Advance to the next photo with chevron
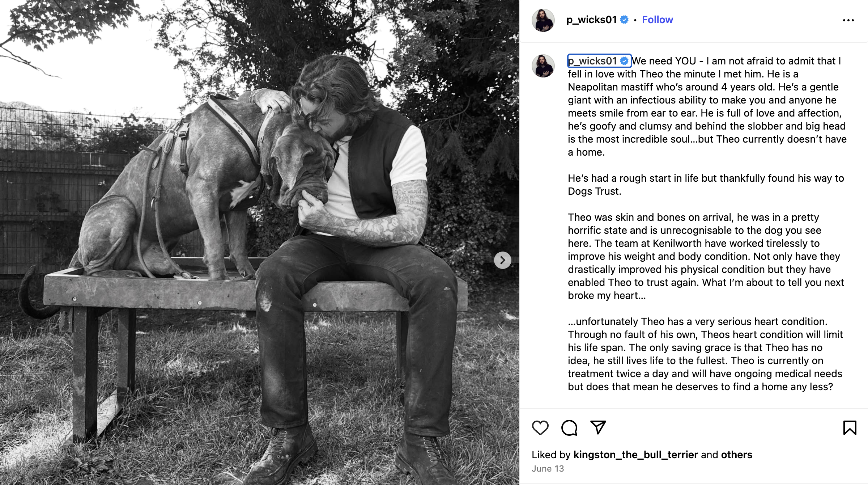Viewport: 868px width, 485px height. tap(503, 260)
